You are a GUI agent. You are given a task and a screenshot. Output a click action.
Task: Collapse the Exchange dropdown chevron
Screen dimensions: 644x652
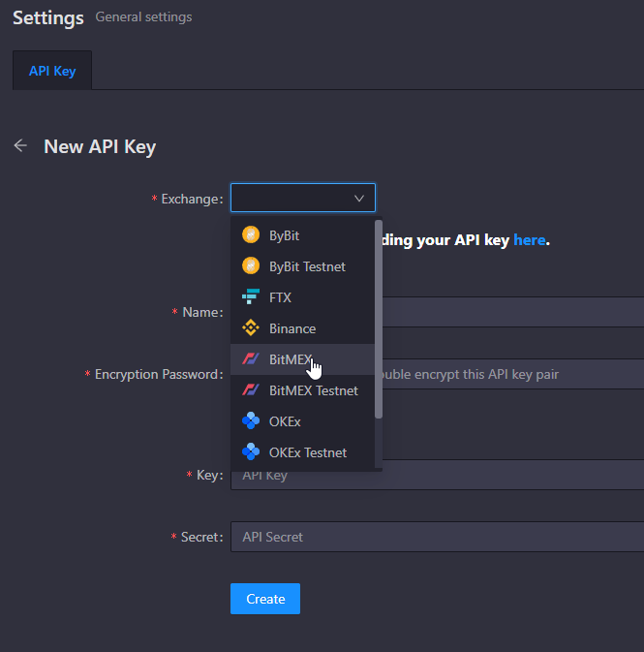[359, 199]
